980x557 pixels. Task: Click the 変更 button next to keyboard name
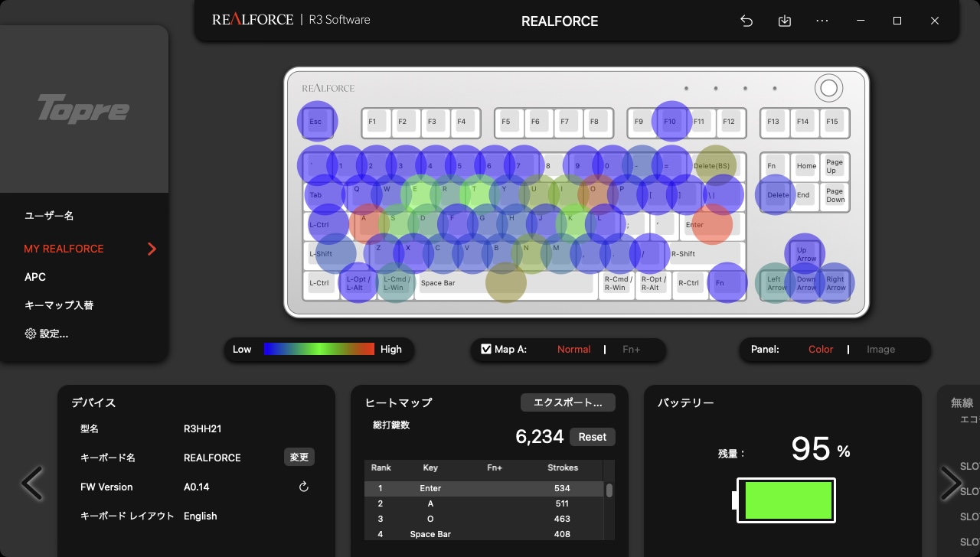(x=299, y=457)
